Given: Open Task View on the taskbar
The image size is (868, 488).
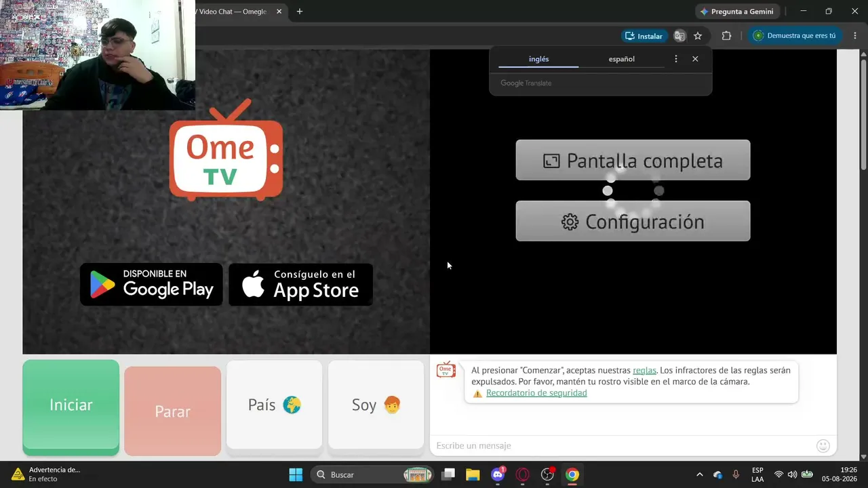Looking at the screenshot, I should [448, 474].
